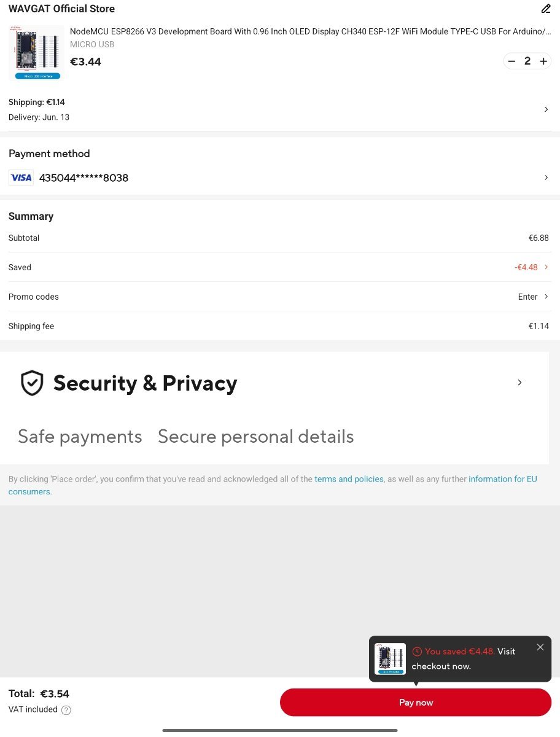Open information for EU consumers link

(502, 479)
